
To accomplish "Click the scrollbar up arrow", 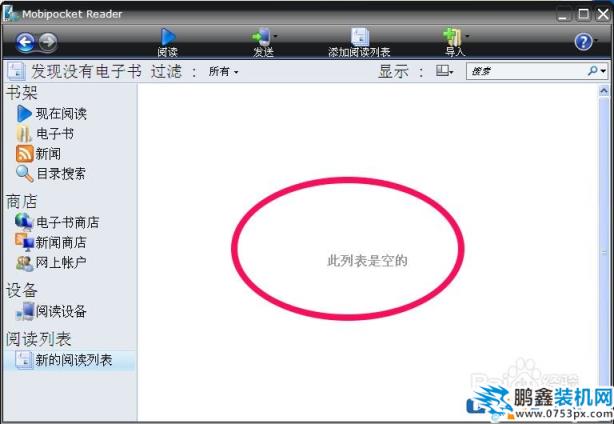I will pos(603,91).
